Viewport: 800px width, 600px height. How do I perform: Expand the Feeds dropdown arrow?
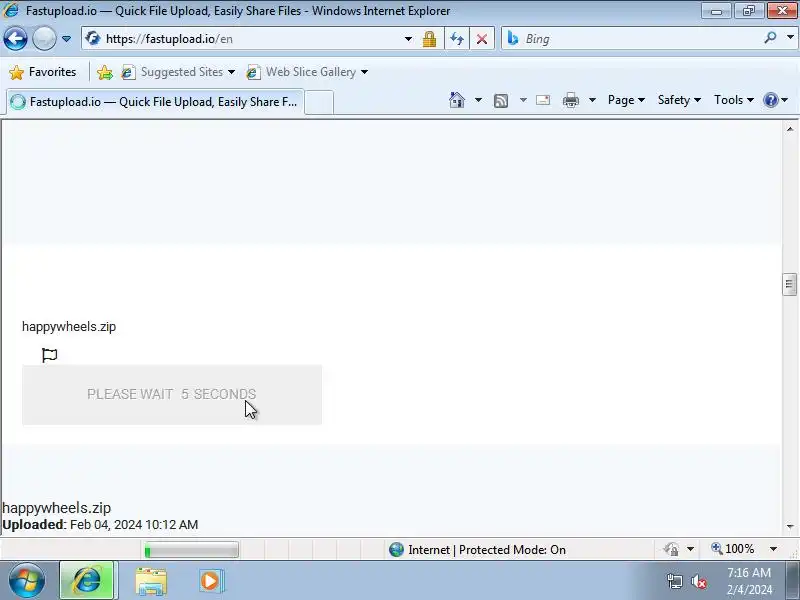click(523, 100)
